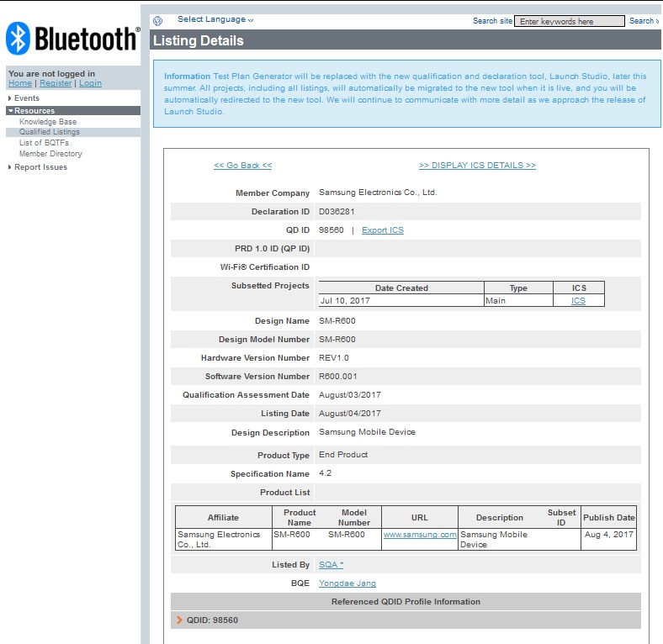Expand the QDID: 98560 profile row
This screenshot has width=663, height=644.
tap(406, 620)
